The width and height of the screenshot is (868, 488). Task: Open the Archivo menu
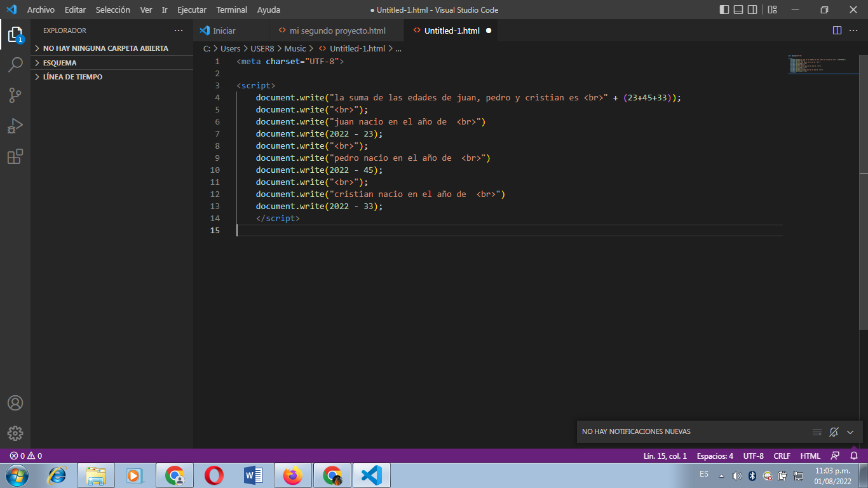pyautogui.click(x=41, y=10)
